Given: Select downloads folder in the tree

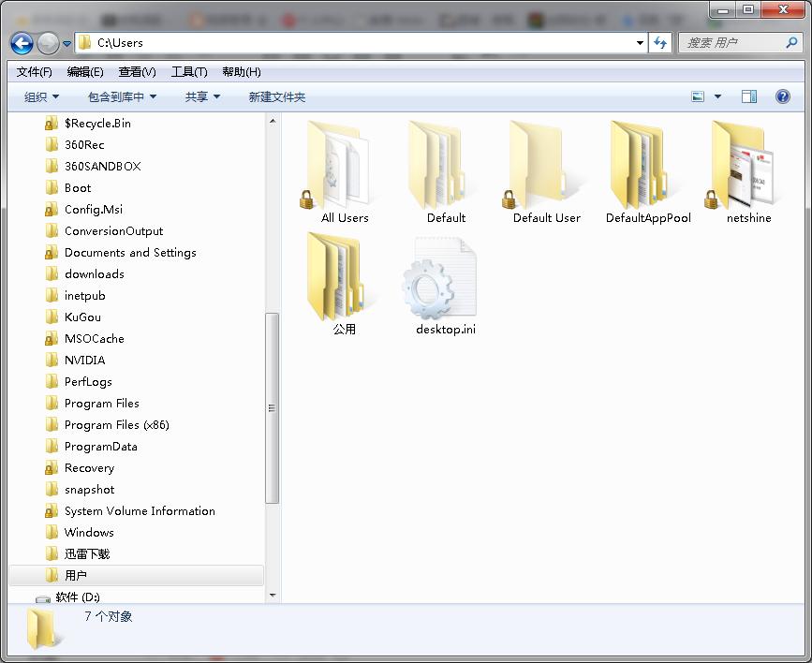Looking at the screenshot, I should tap(95, 274).
